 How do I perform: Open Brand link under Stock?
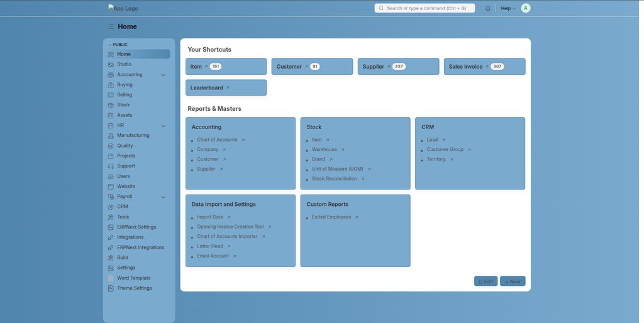point(318,159)
